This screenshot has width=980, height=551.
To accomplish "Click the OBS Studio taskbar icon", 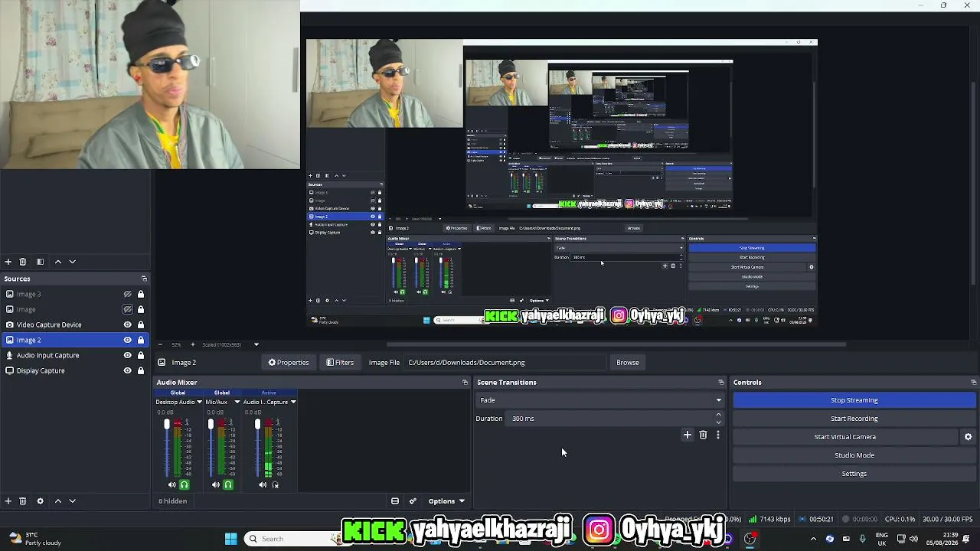I will (750, 539).
